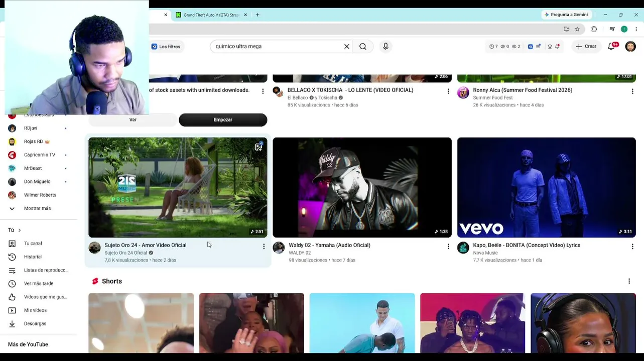Viewport: 644px width, 361px height.
Task: Open Ver más tarde in sidebar
Action: click(38, 284)
